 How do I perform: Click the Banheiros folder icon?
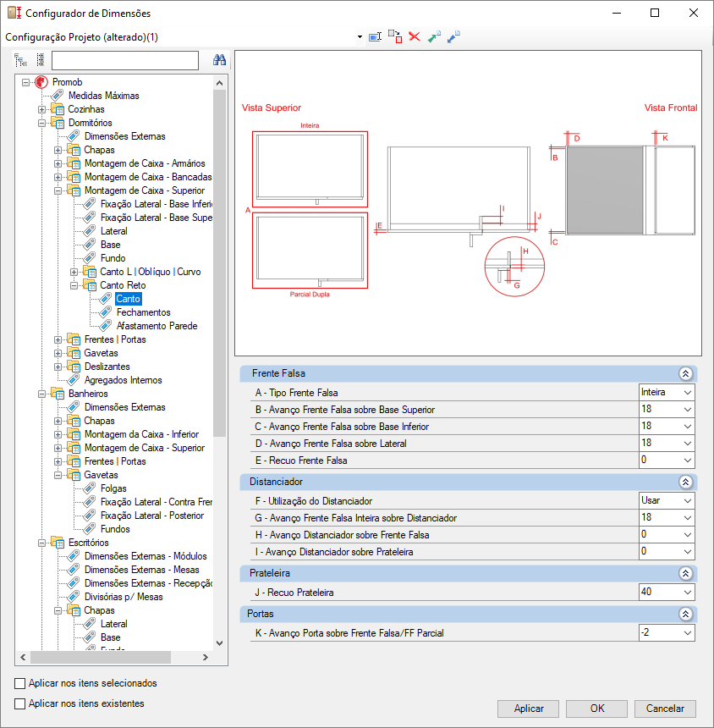click(x=58, y=394)
